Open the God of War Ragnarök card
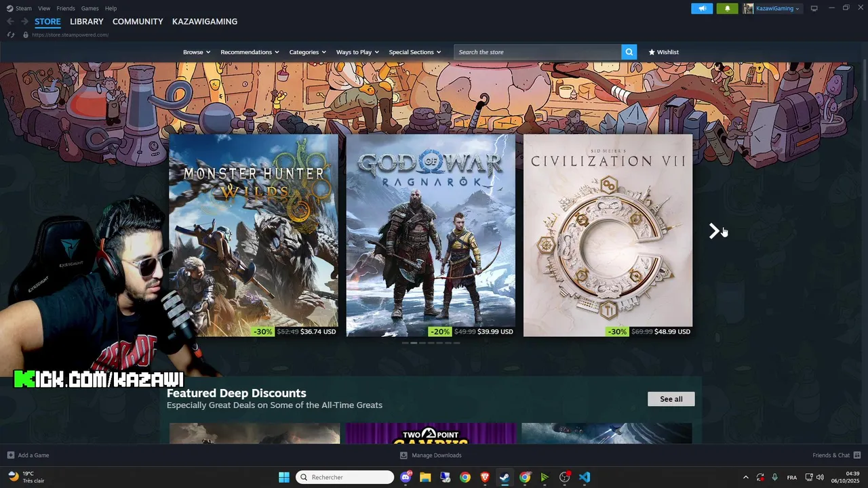Screen dimensions: 868x488 (x=431, y=235)
